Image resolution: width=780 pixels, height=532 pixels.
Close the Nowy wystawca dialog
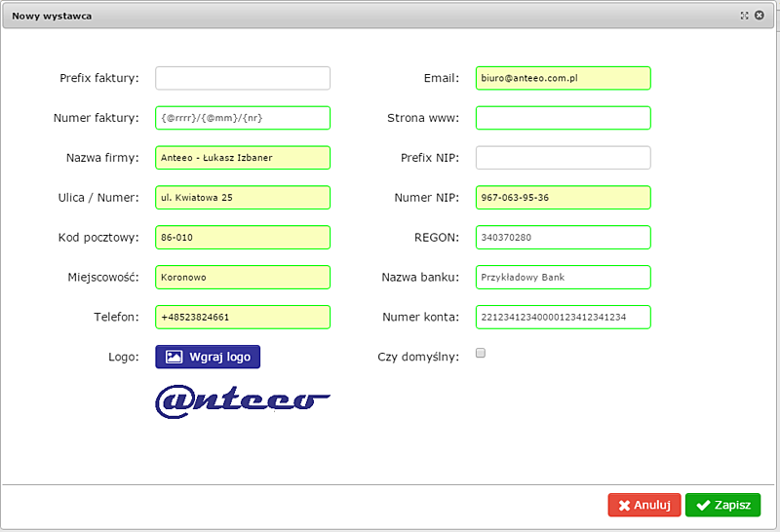(760, 16)
